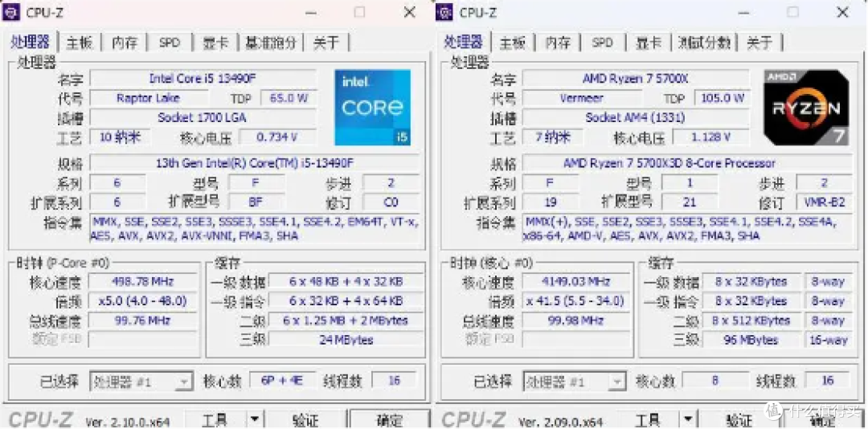
Task: Open 显卡 tab in left CPU-Z window
Action: [215, 43]
